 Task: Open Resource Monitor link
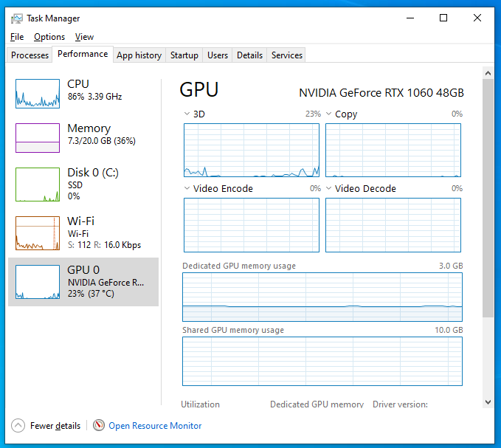point(155,426)
